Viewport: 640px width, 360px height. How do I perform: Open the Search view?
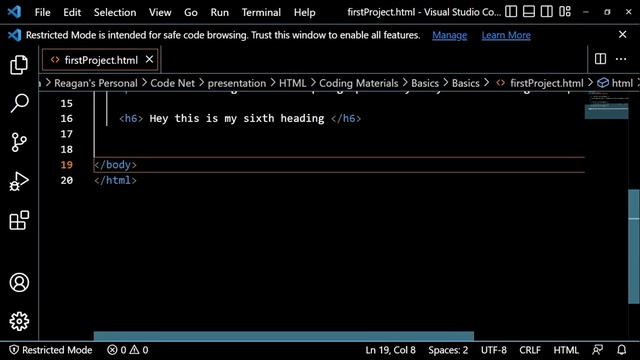(x=19, y=103)
